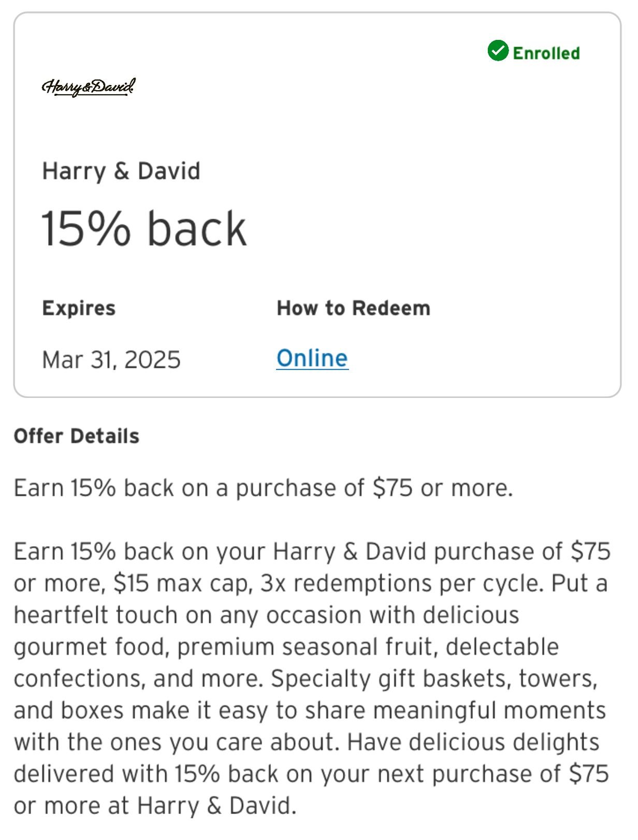Click the "gourmet food, premium seasonal fruit" line
The height and width of the screenshot is (840, 638).
pos(286,647)
